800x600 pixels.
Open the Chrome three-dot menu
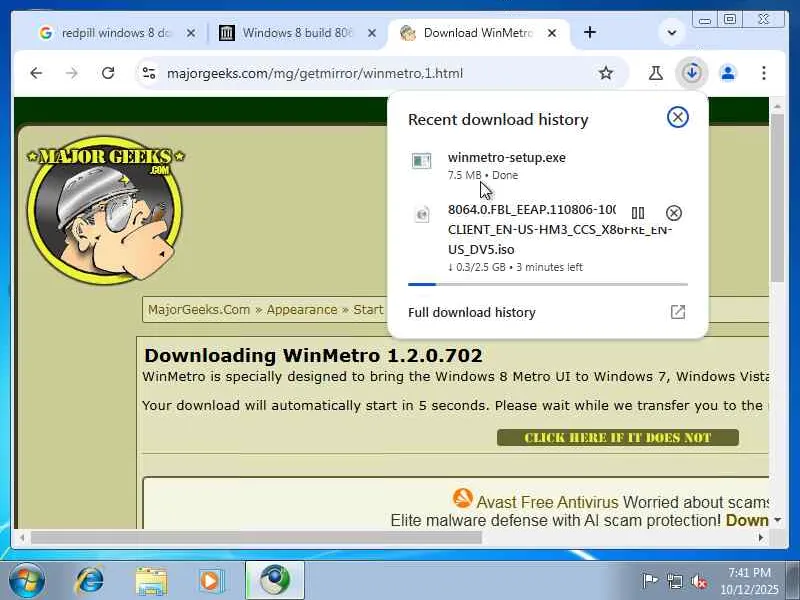point(764,73)
